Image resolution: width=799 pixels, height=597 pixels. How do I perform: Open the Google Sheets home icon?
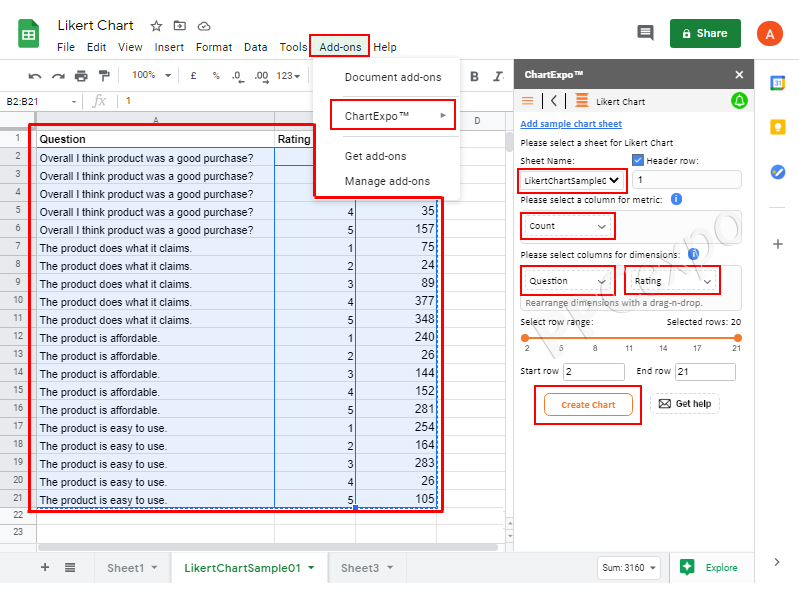click(x=29, y=34)
